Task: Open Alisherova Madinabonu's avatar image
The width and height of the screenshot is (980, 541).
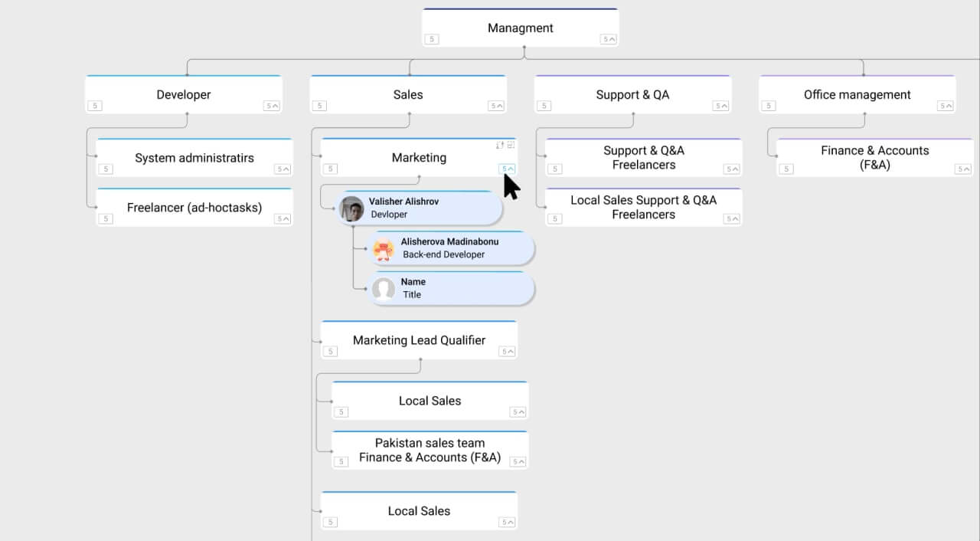Action: pyautogui.click(x=384, y=249)
